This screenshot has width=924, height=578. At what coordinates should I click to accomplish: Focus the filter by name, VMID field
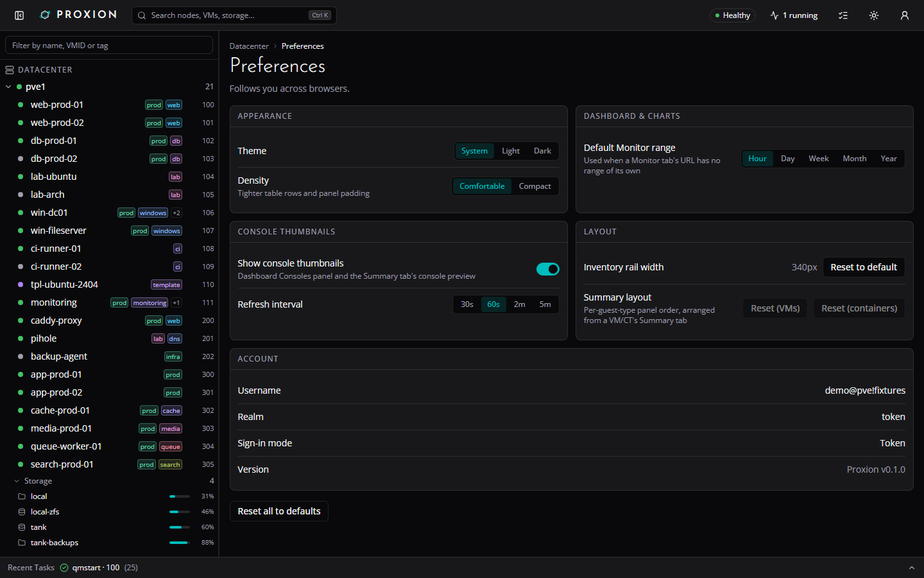click(109, 46)
